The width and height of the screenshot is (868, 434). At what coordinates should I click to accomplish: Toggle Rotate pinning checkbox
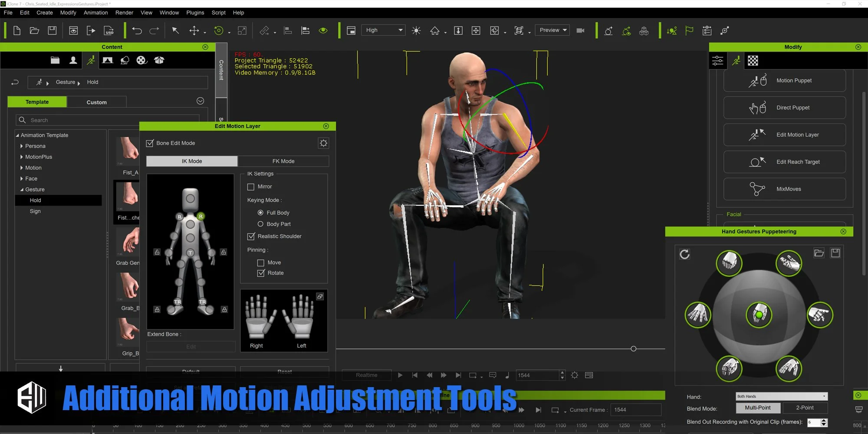tap(261, 273)
